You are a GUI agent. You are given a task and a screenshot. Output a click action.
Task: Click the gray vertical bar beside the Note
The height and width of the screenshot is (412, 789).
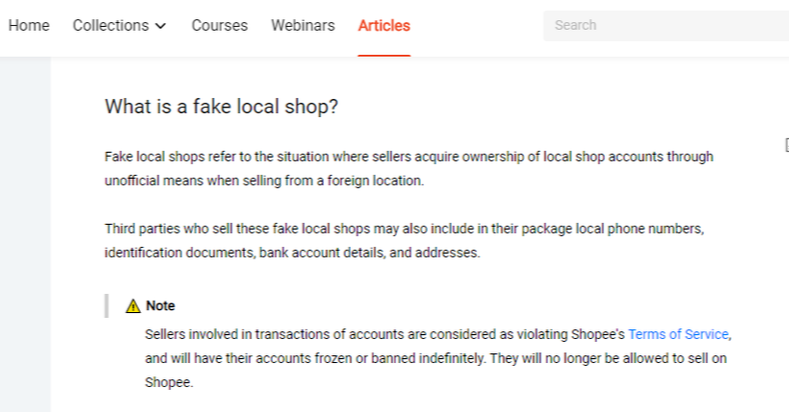[x=107, y=306]
